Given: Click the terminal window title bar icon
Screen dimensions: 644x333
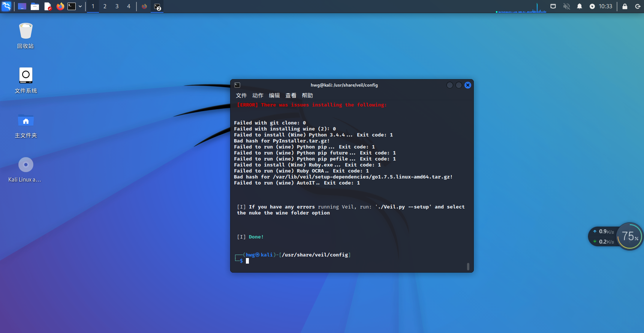Looking at the screenshot, I should click(x=237, y=85).
